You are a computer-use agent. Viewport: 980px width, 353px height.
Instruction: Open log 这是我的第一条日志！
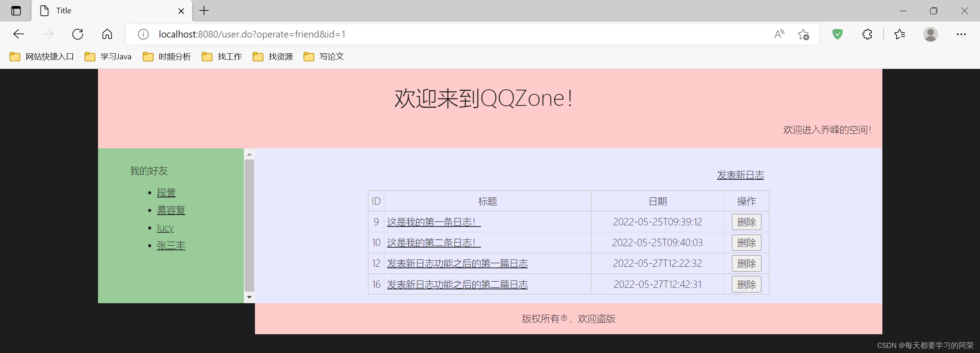pos(434,222)
